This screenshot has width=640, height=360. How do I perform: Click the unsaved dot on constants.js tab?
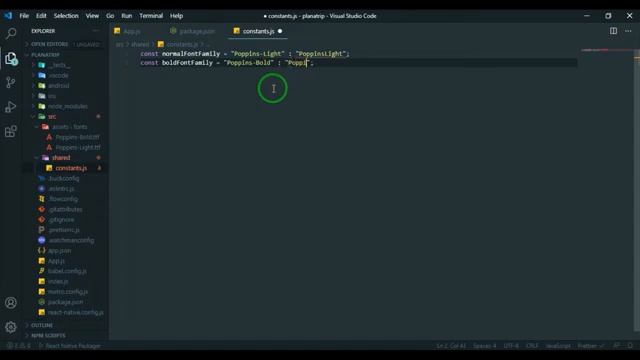[x=280, y=31]
